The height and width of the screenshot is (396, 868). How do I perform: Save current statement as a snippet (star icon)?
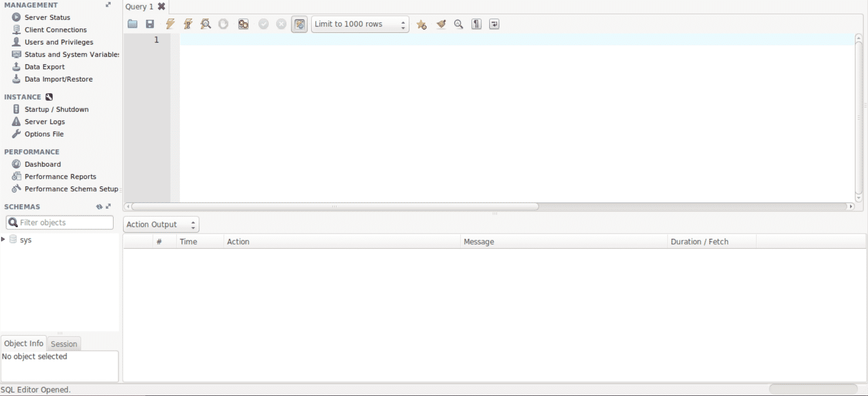pyautogui.click(x=422, y=24)
